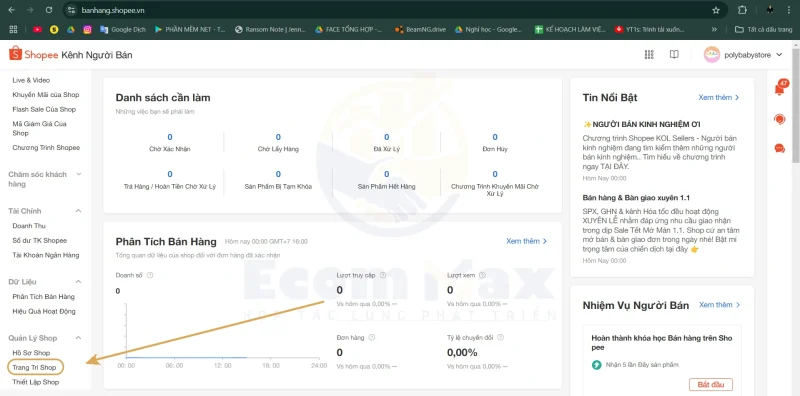Image resolution: width=800 pixels, height=396 pixels.
Task: Open the browser extensions puzzle icon
Action: pyautogui.click(x=742, y=10)
